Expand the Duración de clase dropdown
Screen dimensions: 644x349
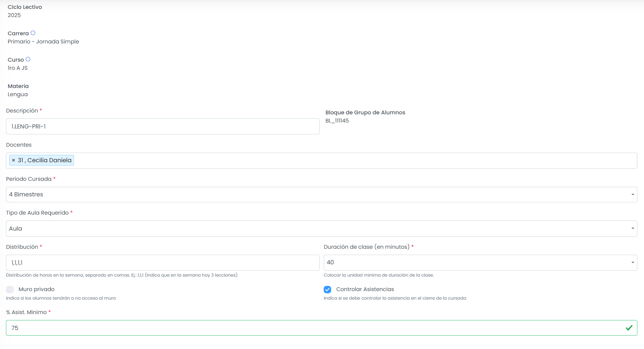pyautogui.click(x=480, y=262)
